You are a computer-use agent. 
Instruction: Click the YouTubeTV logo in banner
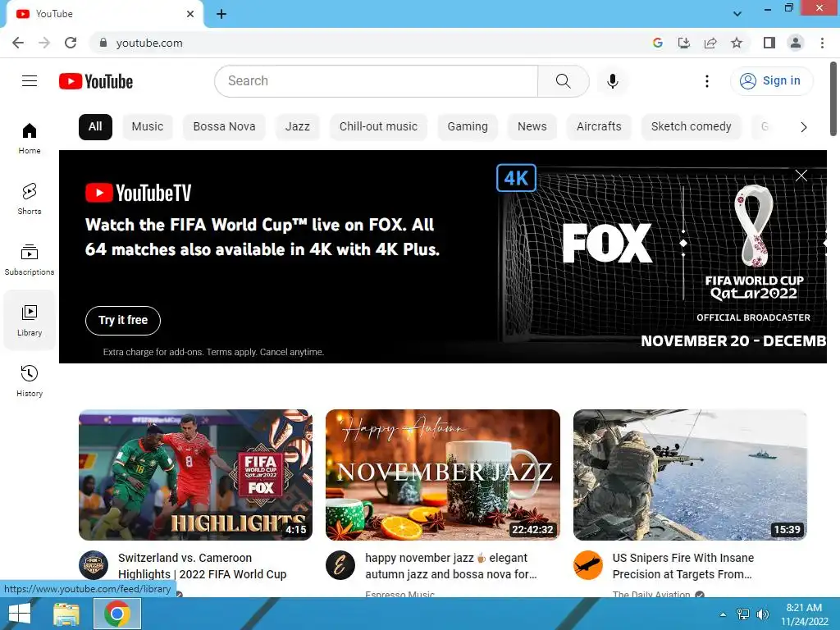(138, 193)
